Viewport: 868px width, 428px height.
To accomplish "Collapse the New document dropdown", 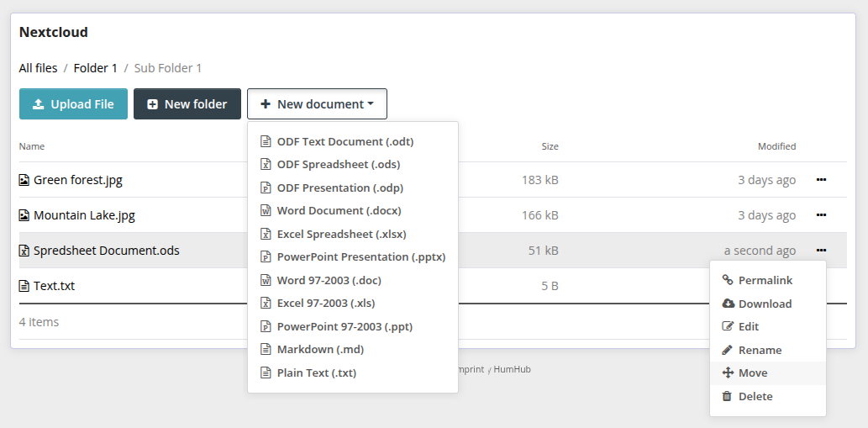I will (x=317, y=104).
